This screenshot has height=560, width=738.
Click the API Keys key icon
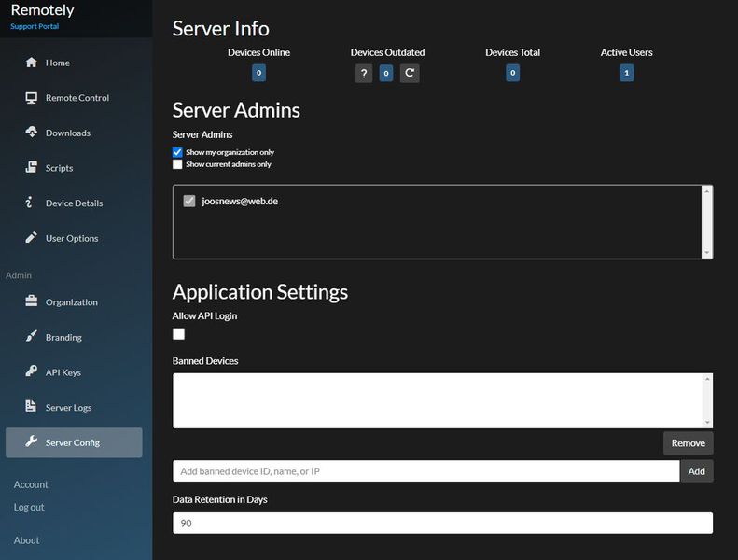31,371
